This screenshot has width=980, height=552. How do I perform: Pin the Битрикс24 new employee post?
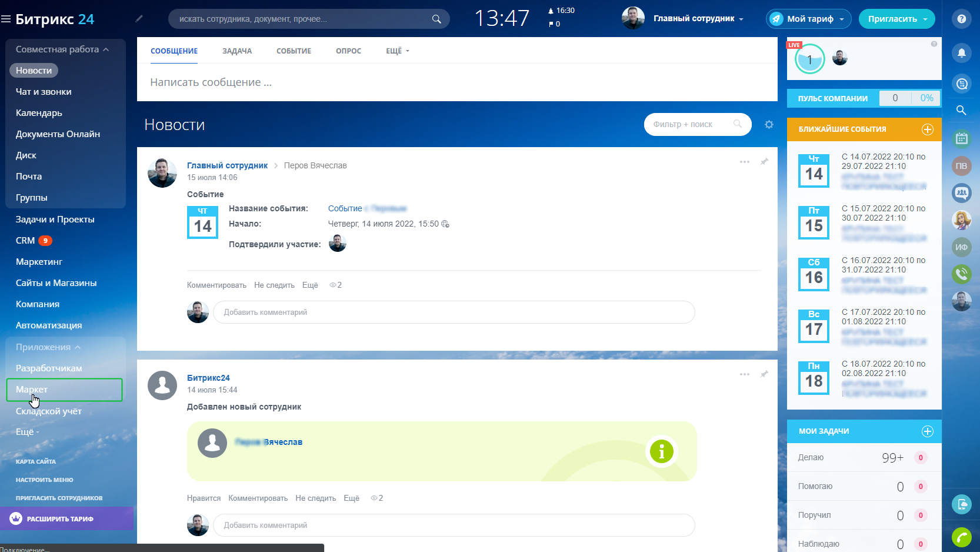click(764, 374)
